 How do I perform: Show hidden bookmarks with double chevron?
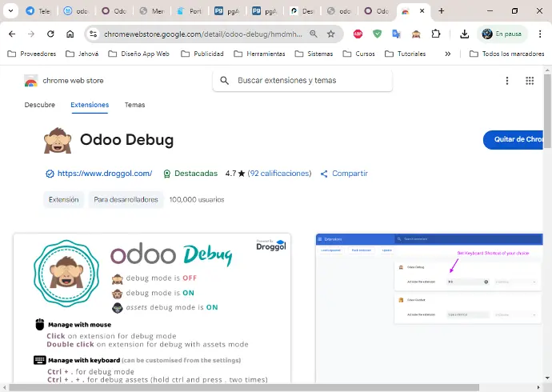point(447,54)
